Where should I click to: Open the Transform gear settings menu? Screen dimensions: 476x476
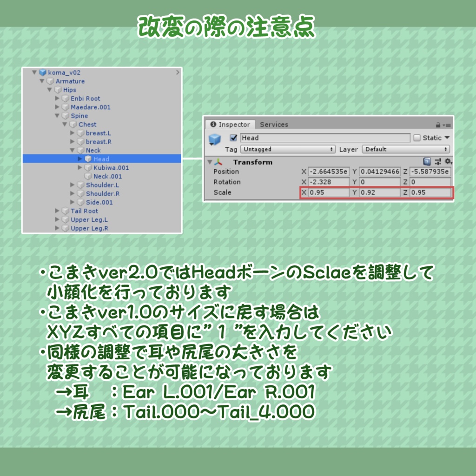(448, 161)
